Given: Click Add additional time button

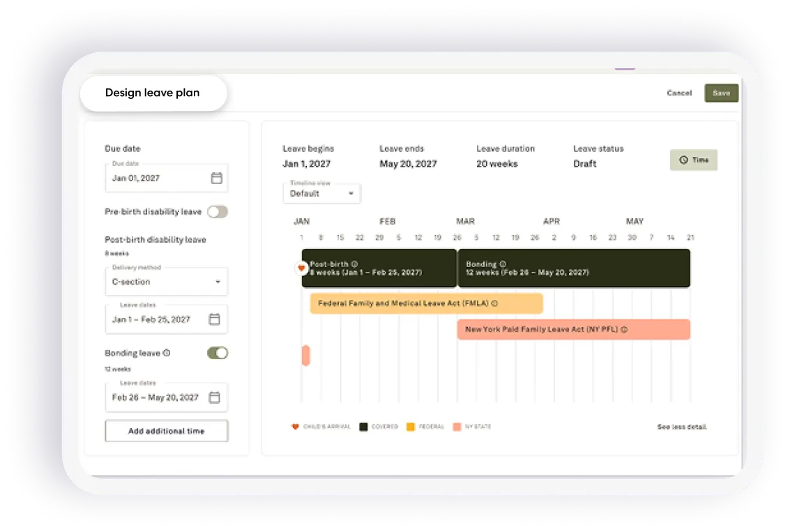Looking at the screenshot, I should tap(166, 431).
